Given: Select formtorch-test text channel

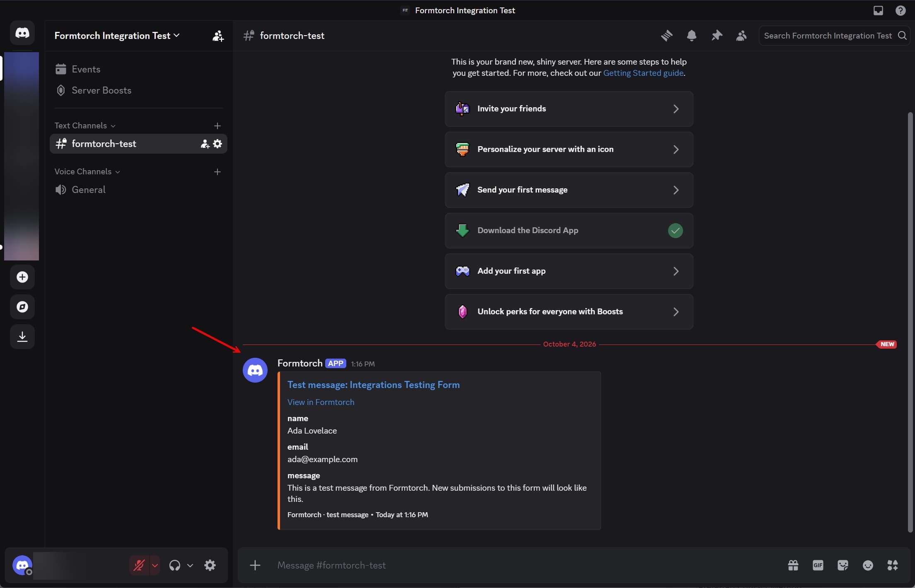Looking at the screenshot, I should [x=139, y=144].
